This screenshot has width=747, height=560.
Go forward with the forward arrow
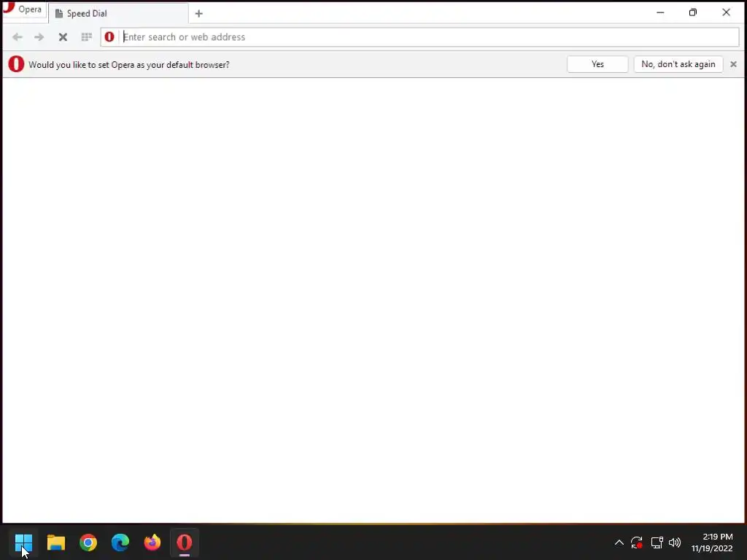point(39,37)
